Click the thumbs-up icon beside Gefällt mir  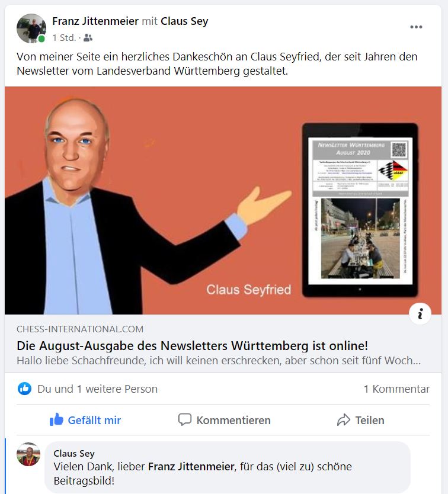(x=56, y=419)
